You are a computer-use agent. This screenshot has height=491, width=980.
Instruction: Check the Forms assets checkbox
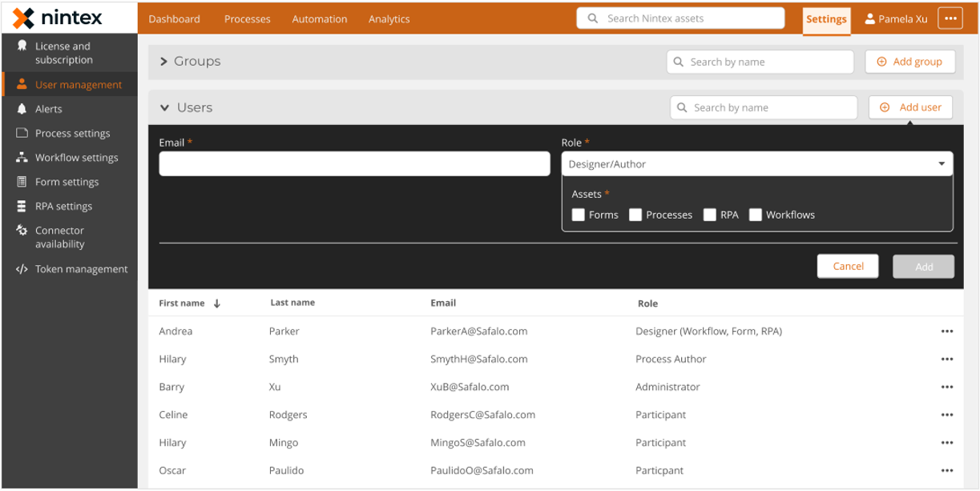(x=579, y=215)
